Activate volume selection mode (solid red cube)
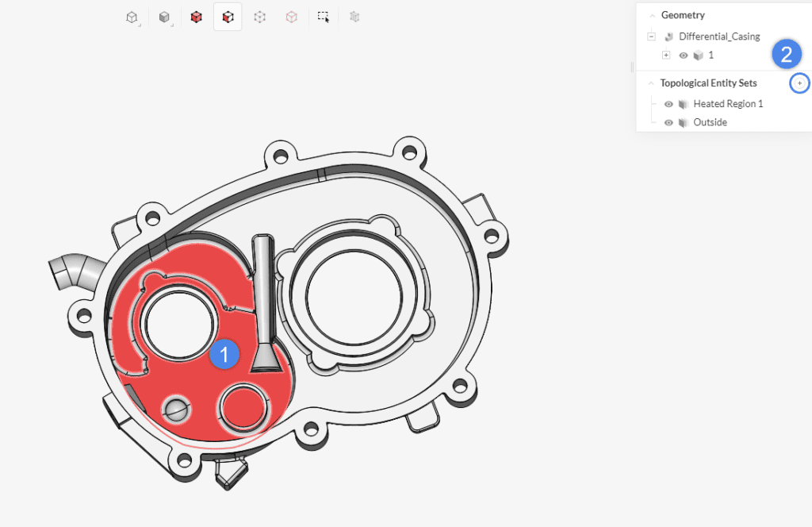Image resolution: width=812 pixels, height=527 pixels. pyautogui.click(x=196, y=17)
